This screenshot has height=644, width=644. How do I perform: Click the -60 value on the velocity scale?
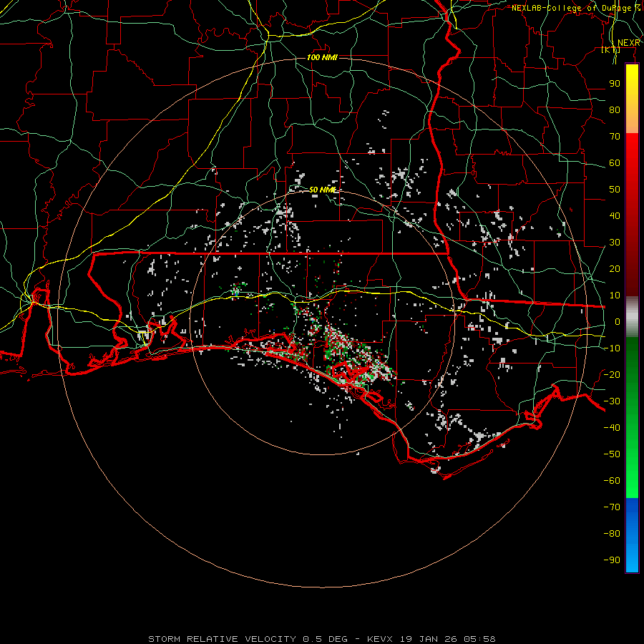click(612, 481)
